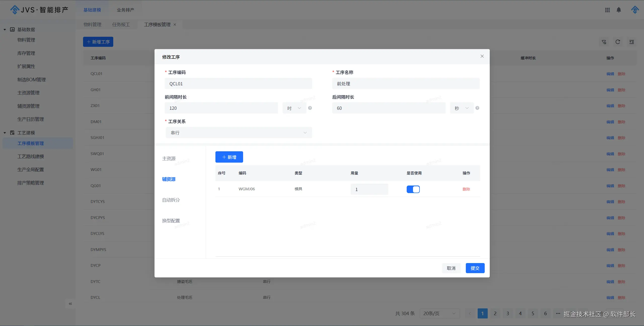Click help icon beside 后间隔时长 unit
The width and height of the screenshot is (644, 326).
[477, 108]
